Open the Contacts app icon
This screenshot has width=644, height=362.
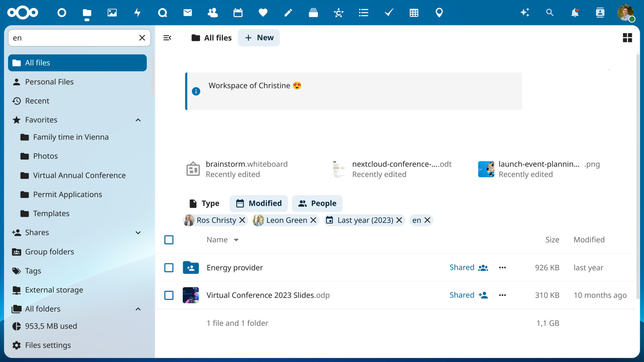pos(213,13)
